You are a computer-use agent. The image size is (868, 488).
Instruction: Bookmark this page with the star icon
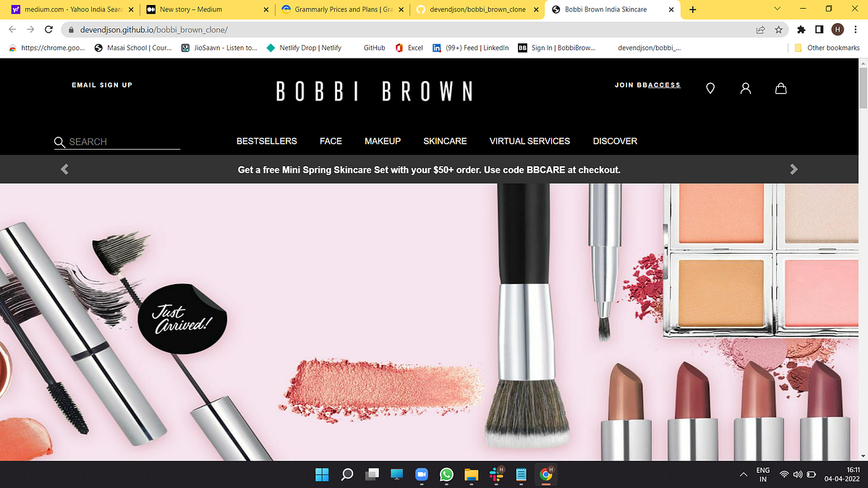[778, 31]
